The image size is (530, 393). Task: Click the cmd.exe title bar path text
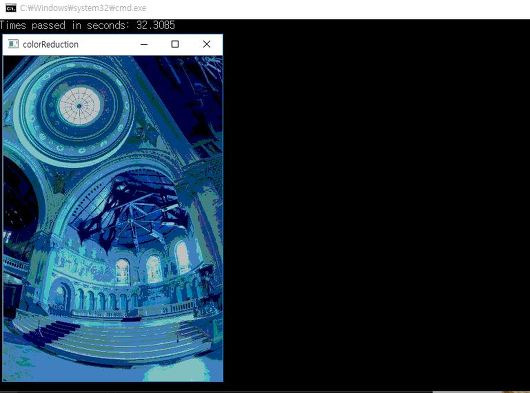coord(83,8)
